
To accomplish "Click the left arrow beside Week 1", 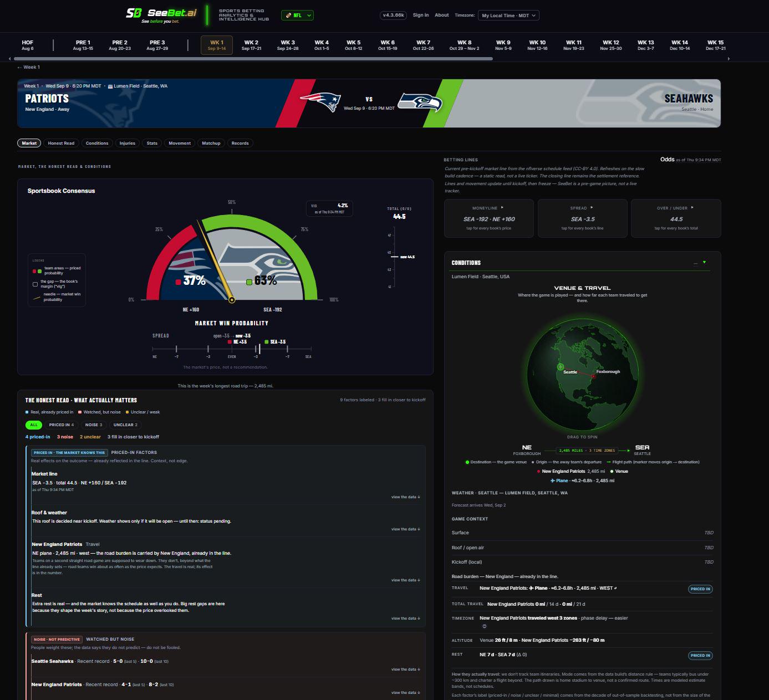I will [x=19, y=67].
